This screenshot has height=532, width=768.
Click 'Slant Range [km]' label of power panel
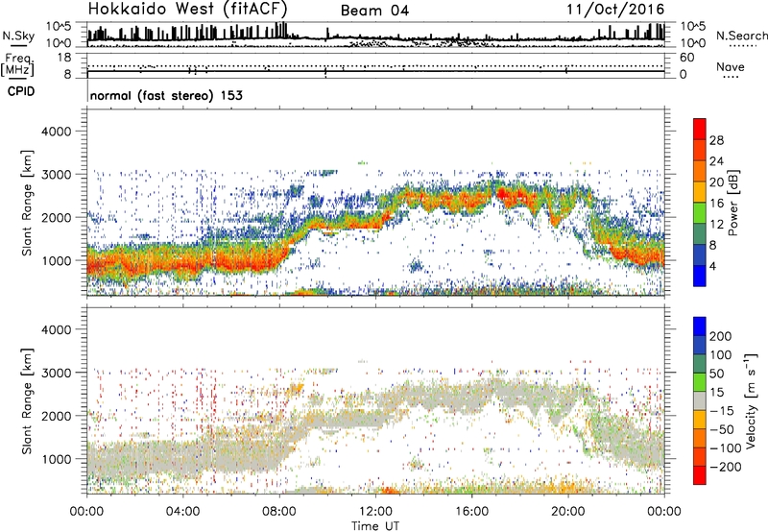pos(27,203)
